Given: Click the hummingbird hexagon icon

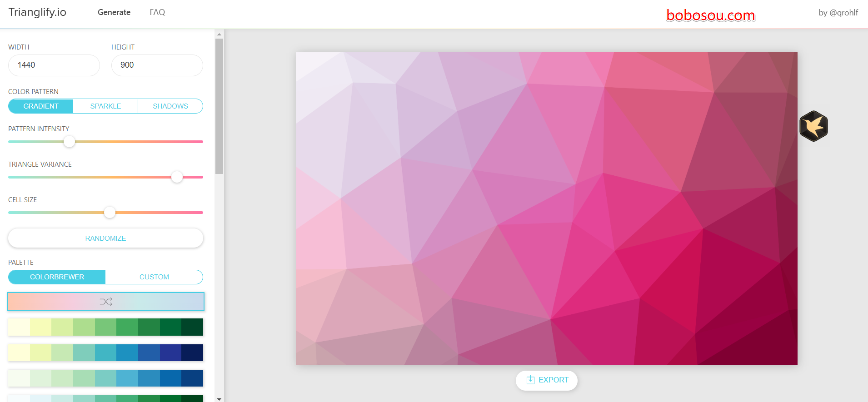Looking at the screenshot, I should click(x=813, y=126).
